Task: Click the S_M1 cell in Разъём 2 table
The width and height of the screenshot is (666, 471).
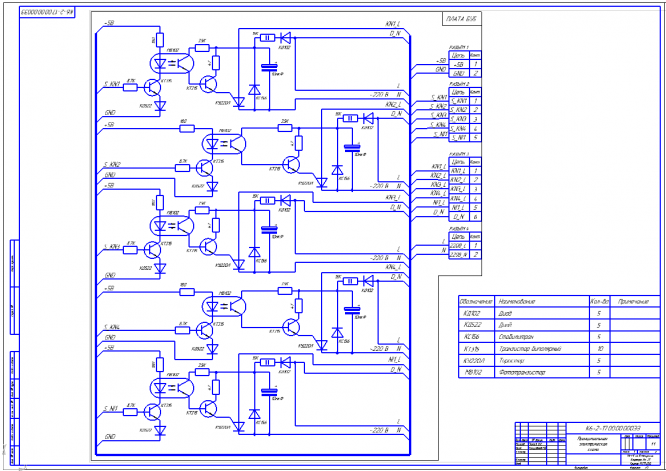Action: coord(459,138)
